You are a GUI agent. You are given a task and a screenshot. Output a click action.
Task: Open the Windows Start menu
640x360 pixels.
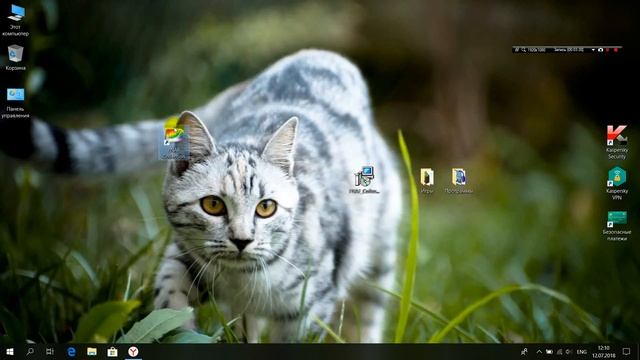10,351
